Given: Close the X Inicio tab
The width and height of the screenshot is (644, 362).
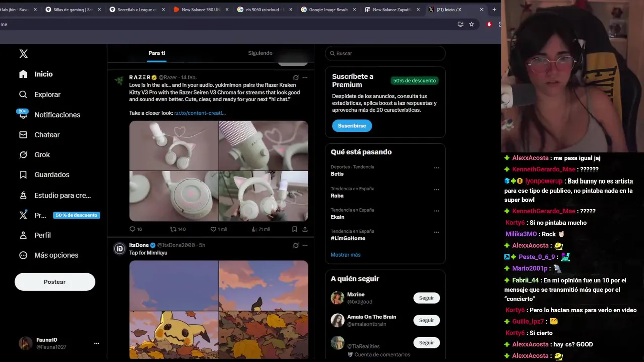Looking at the screenshot, I should 482,9.
